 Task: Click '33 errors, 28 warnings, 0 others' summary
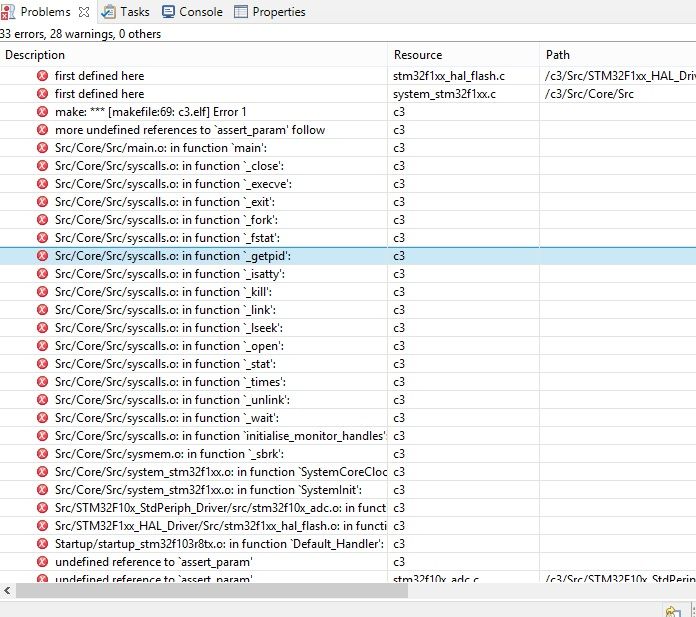(x=80, y=34)
